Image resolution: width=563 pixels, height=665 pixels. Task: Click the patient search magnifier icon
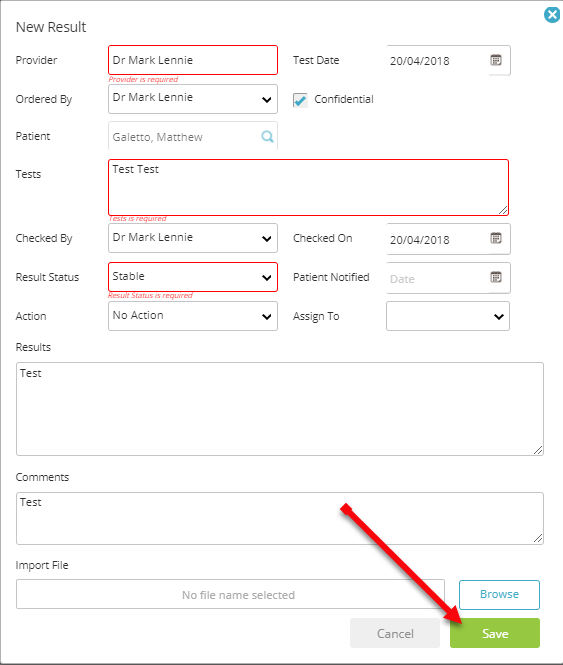tap(267, 137)
